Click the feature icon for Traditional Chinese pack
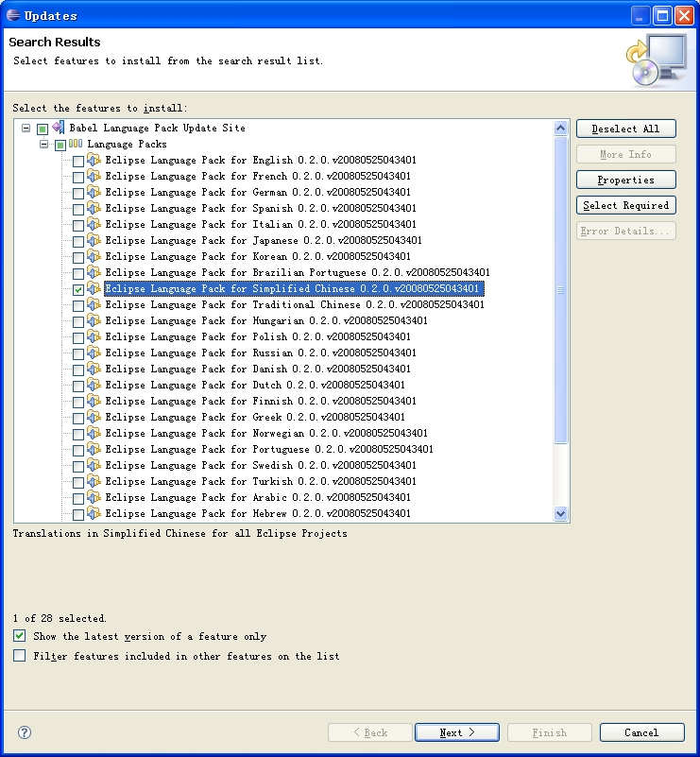 click(94, 304)
